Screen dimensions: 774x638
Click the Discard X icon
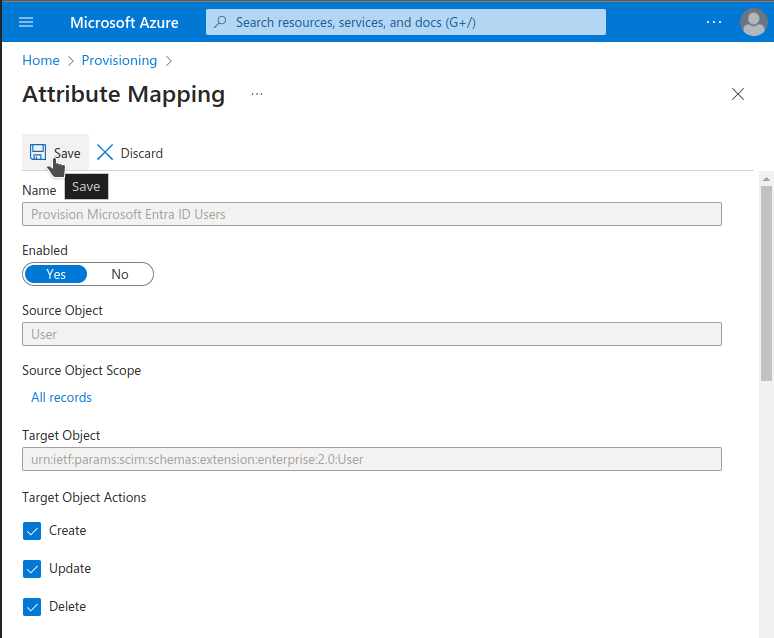[105, 153]
